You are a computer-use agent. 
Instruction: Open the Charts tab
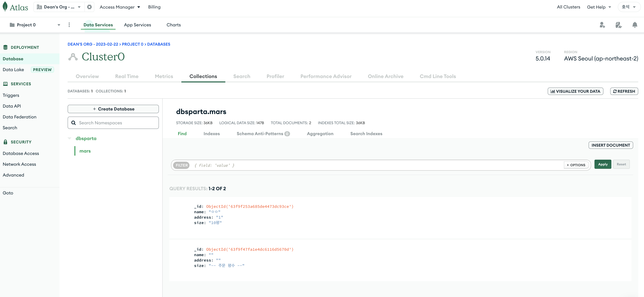tap(173, 25)
